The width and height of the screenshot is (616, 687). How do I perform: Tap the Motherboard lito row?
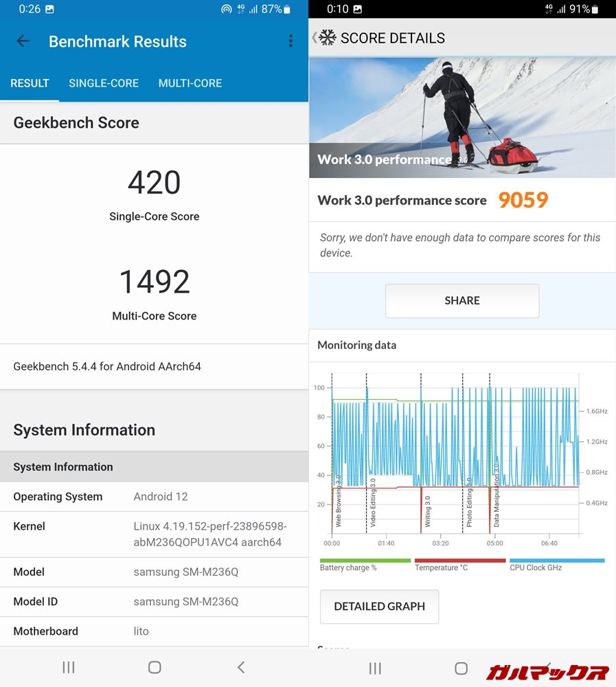click(154, 631)
